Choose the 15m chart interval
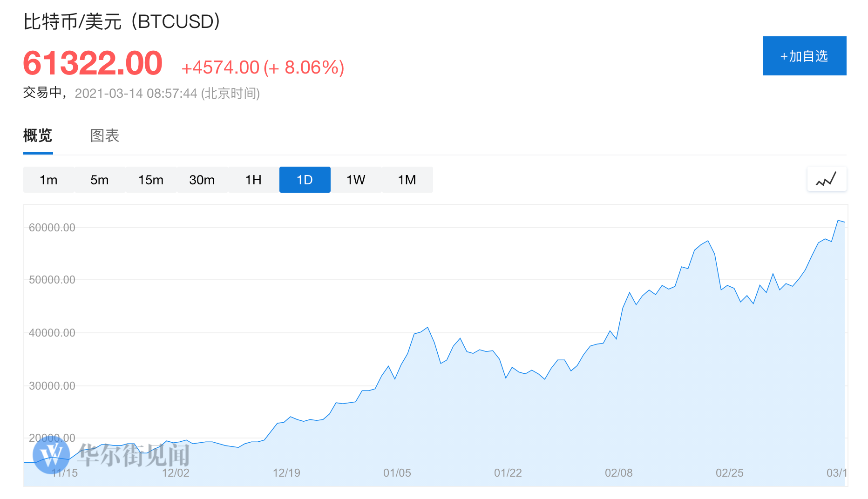Screen dimensions: 868x499 point(151,180)
